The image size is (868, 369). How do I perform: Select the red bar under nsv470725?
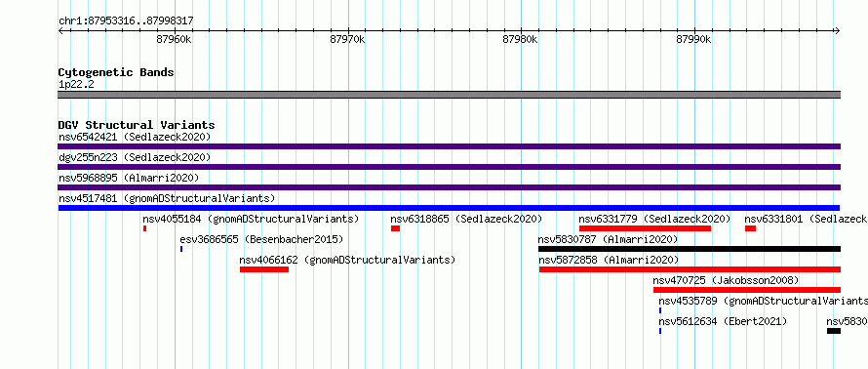747,290
